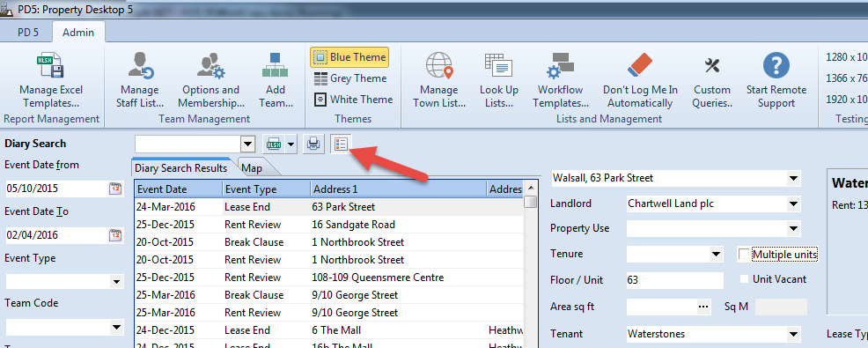This screenshot has height=348, width=868.
Task: Click the print icon above results
Action: (x=313, y=144)
